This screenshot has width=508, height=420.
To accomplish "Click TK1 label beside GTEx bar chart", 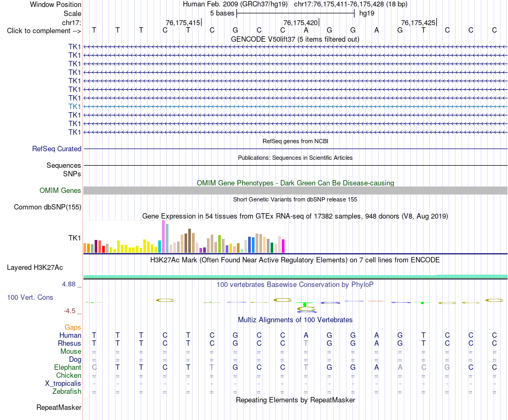I will point(74,238).
